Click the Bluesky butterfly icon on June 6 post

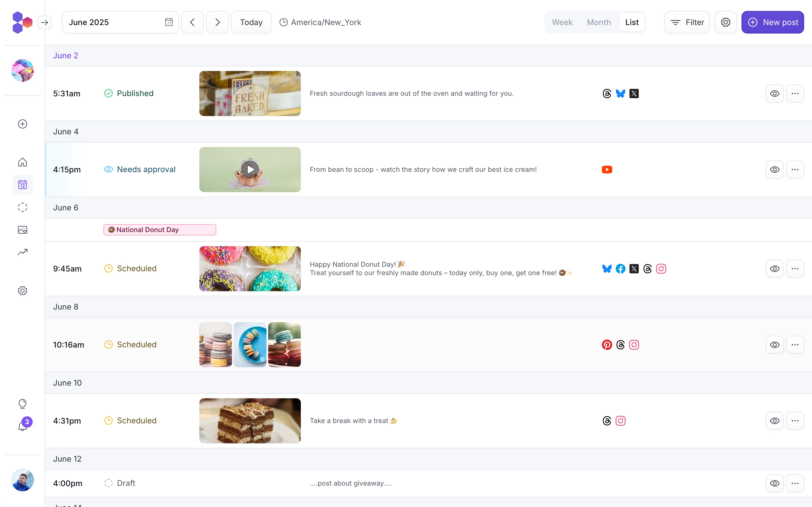click(606, 268)
